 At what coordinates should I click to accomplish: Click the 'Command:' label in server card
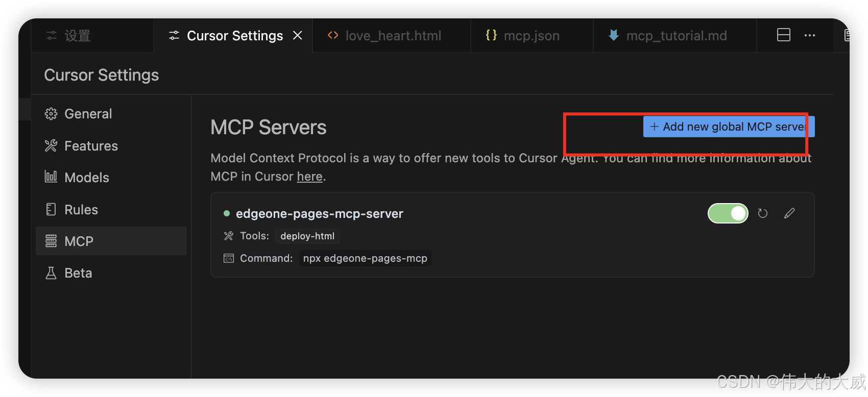pyautogui.click(x=267, y=258)
